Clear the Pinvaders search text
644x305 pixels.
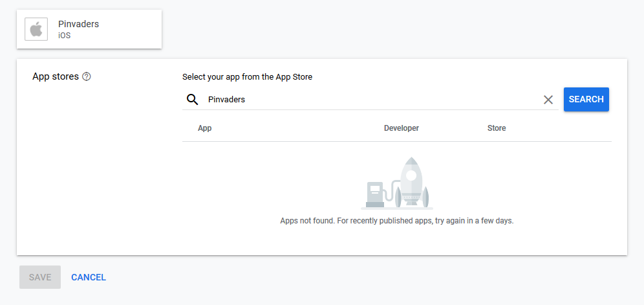[x=548, y=100]
